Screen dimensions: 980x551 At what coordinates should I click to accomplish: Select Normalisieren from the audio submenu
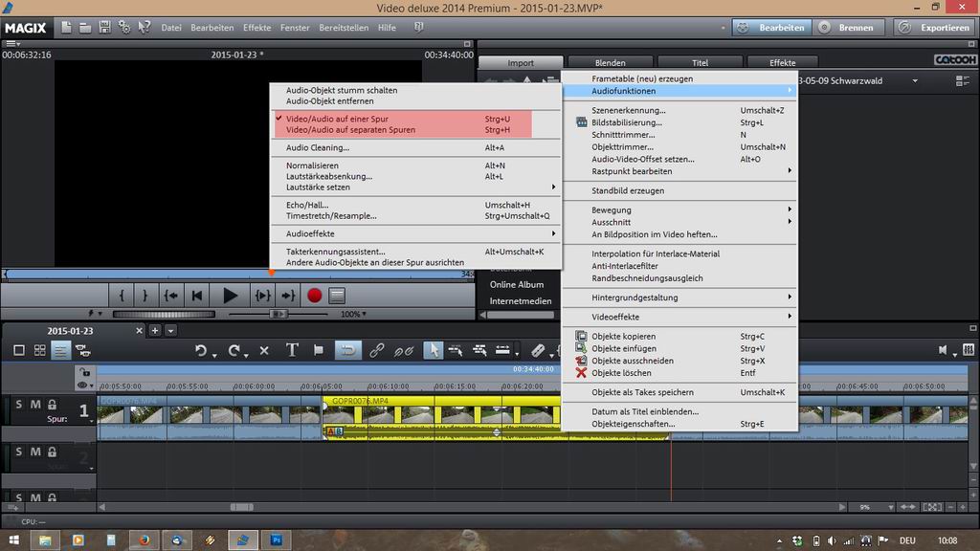[x=312, y=165]
